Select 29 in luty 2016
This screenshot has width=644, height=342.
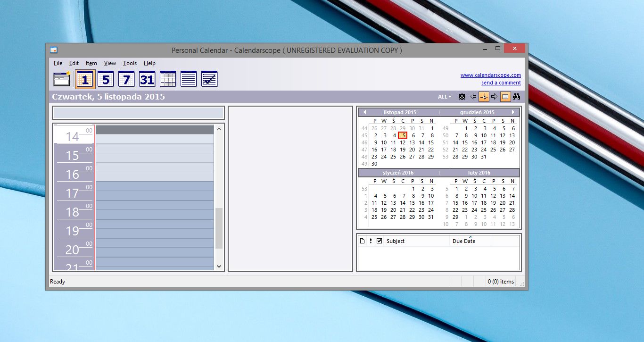coord(455,217)
